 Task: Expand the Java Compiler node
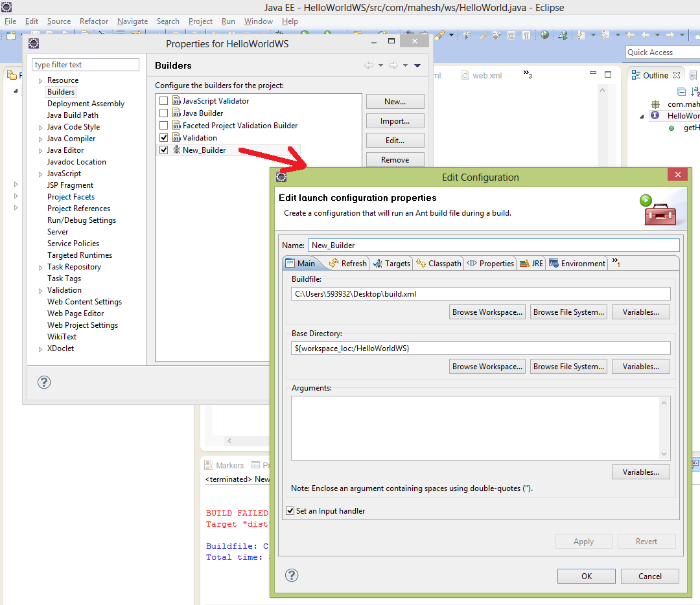coord(40,139)
